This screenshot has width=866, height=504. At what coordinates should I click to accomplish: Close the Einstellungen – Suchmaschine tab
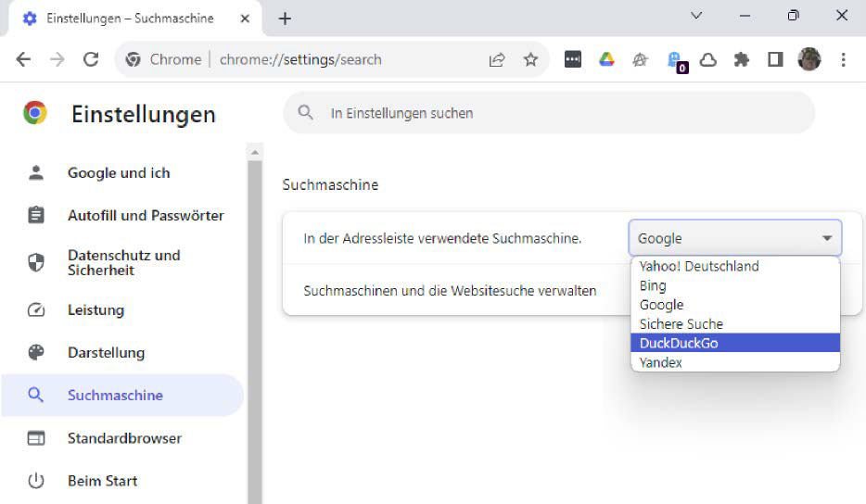coord(245,19)
